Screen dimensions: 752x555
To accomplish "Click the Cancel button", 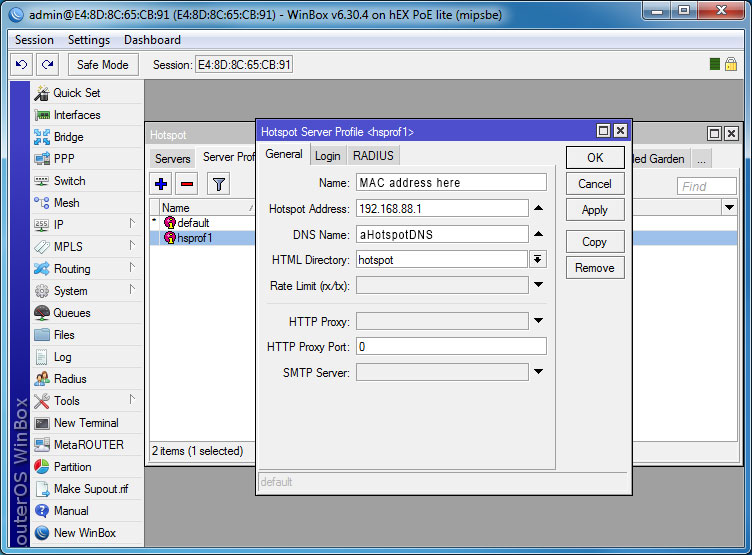I will tap(595, 184).
